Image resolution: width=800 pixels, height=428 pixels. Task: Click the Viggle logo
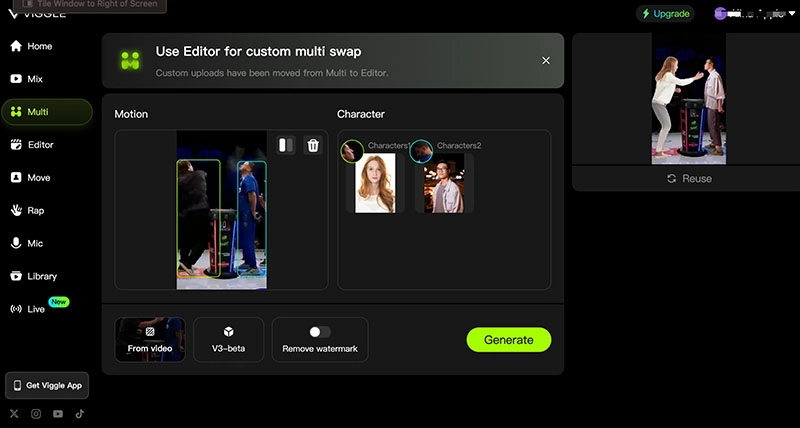[37, 14]
